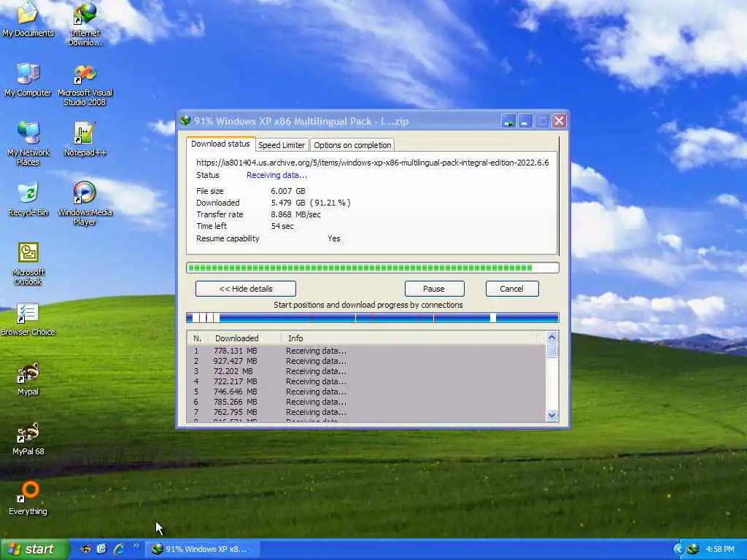Screen dimensions: 747x560
Task: Open Microsoft Visual Studio 2008 shortcut
Action: pyautogui.click(x=85, y=85)
